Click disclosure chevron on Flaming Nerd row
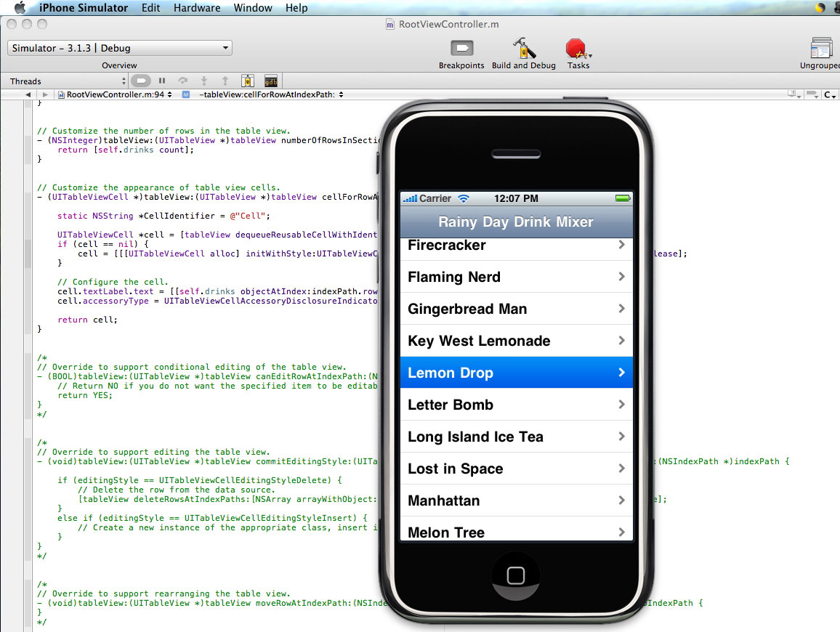 tap(621, 276)
